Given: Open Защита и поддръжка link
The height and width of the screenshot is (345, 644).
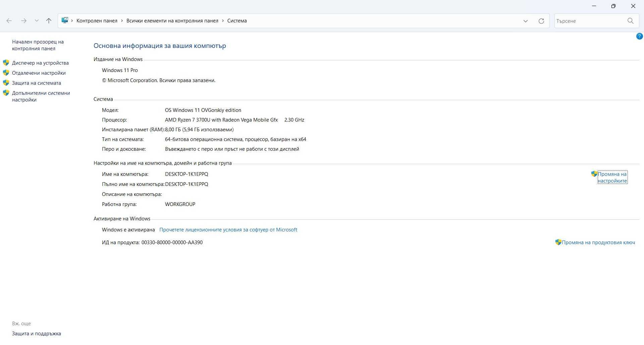Looking at the screenshot, I should pos(37,334).
